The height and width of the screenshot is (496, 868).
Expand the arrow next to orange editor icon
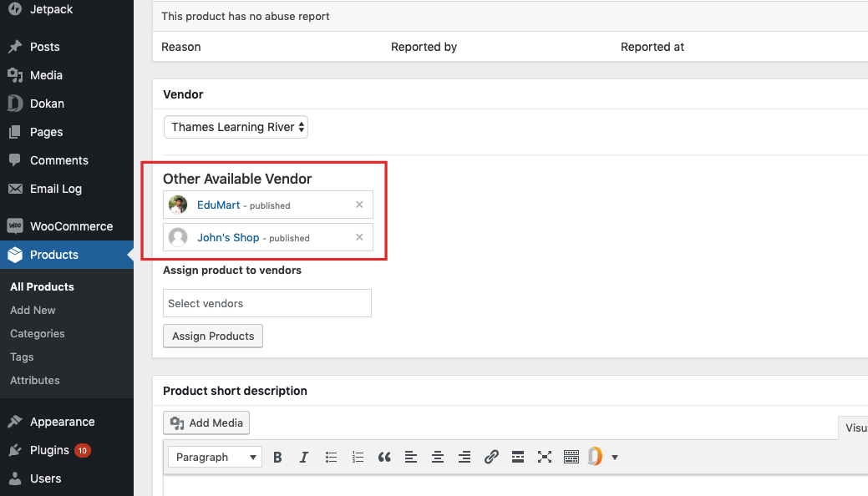pyautogui.click(x=615, y=458)
